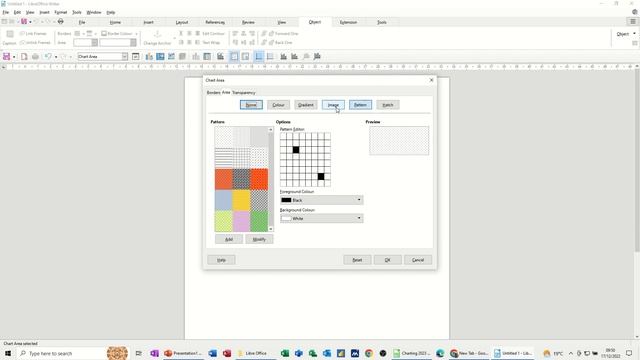Select the Hatch fill option
This screenshot has width=640, height=360.
388,105
